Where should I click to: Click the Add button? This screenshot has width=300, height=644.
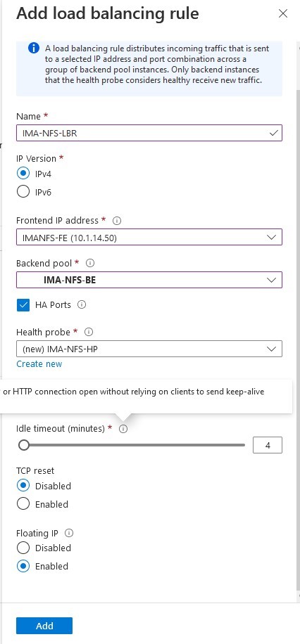[44, 626]
